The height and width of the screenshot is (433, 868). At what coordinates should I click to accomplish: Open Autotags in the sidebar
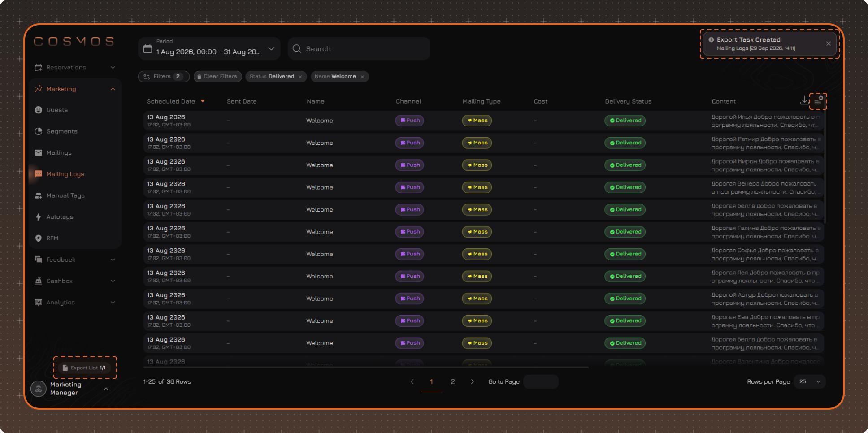[x=60, y=217]
